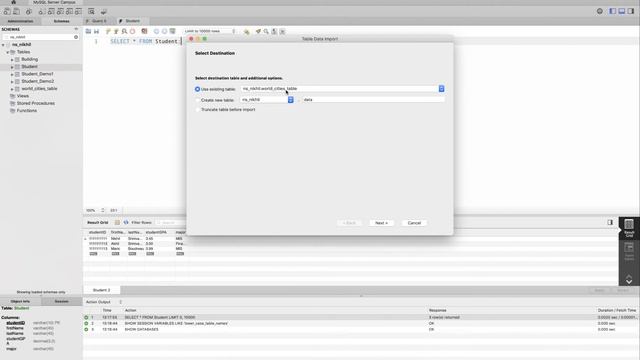Open the Limit to 10000 rows dropdown
The image size is (640, 360).
click(210, 31)
